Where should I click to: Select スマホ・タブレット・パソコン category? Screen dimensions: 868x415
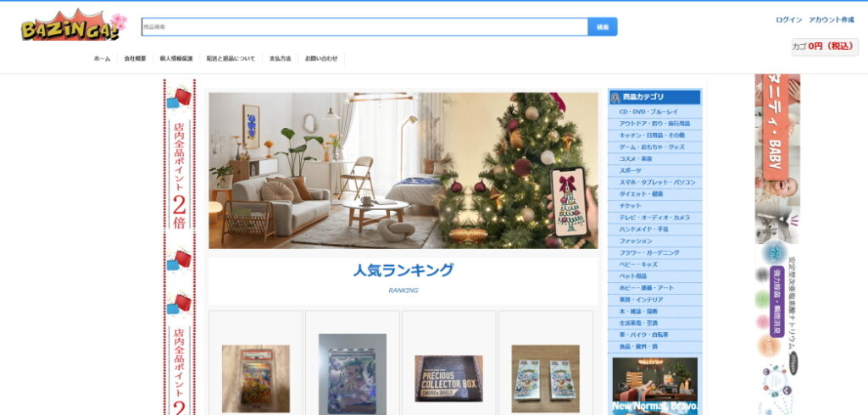(657, 182)
